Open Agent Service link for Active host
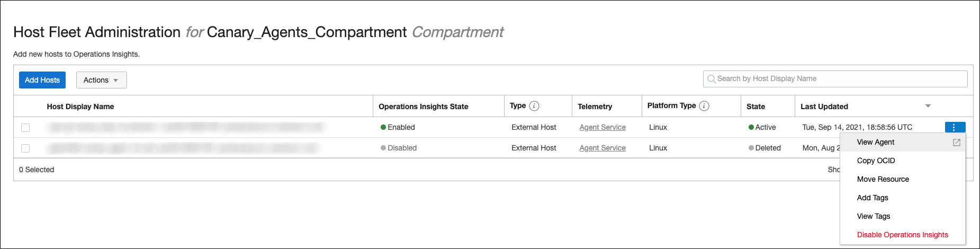Image resolution: width=980 pixels, height=249 pixels. coord(602,127)
